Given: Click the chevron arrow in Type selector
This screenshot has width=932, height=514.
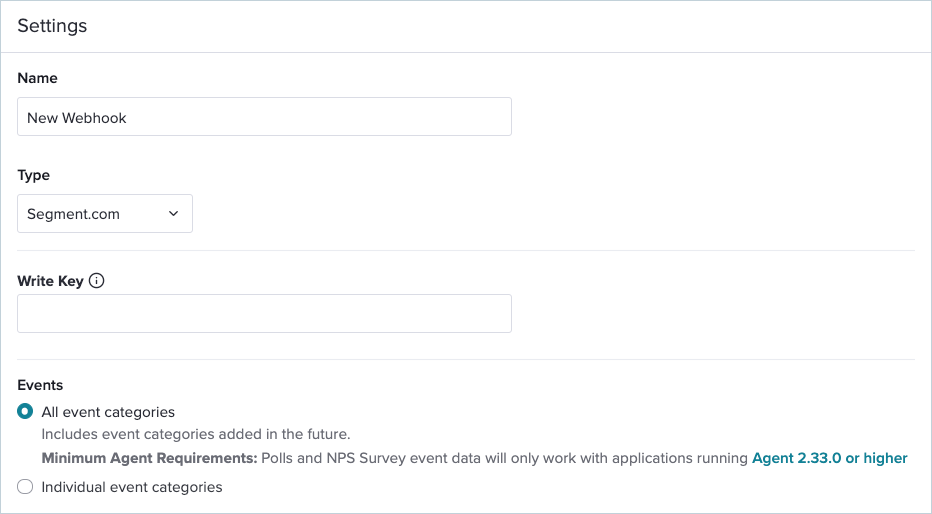Looking at the screenshot, I should coord(174,213).
